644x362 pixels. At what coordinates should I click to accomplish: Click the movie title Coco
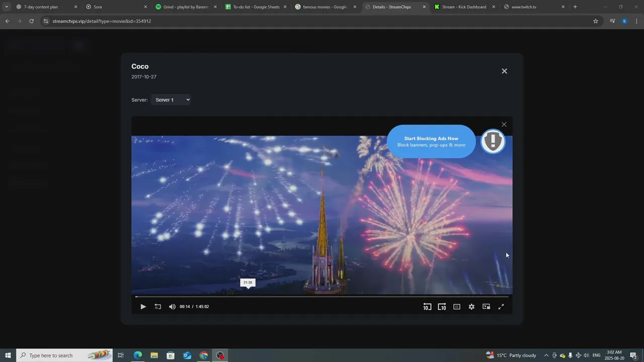[140, 66]
